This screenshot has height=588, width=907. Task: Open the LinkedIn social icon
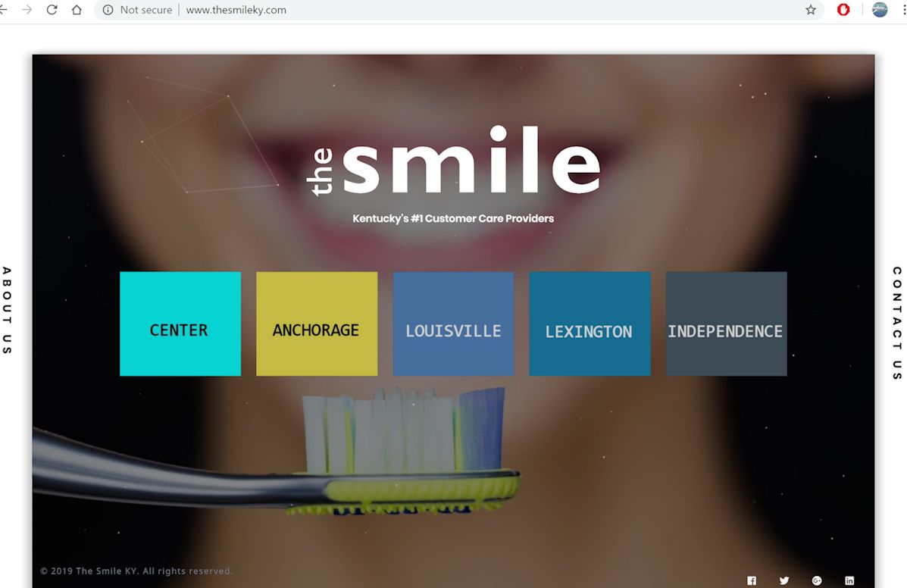click(849, 580)
